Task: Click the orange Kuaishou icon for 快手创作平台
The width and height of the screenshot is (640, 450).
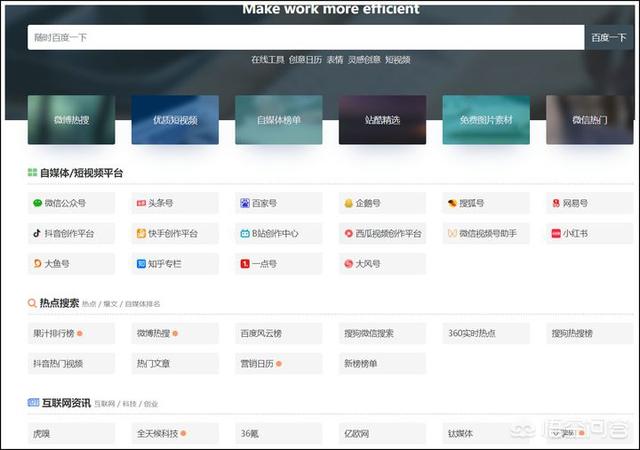Action: click(x=141, y=234)
